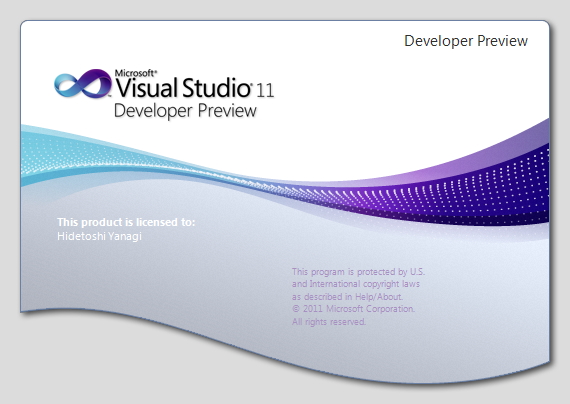Click 'This product is licensed to:' text
570x404 pixels.
(126, 222)
